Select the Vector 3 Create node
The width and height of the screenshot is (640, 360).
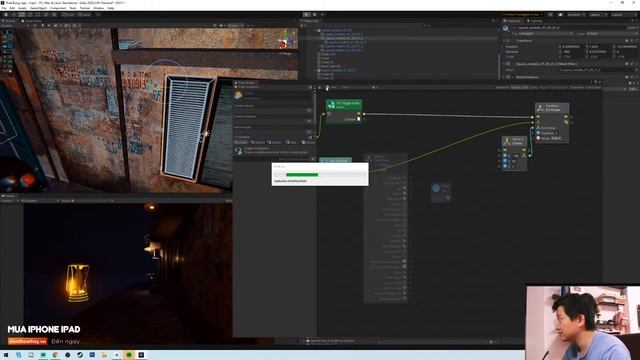click(514, 153)
